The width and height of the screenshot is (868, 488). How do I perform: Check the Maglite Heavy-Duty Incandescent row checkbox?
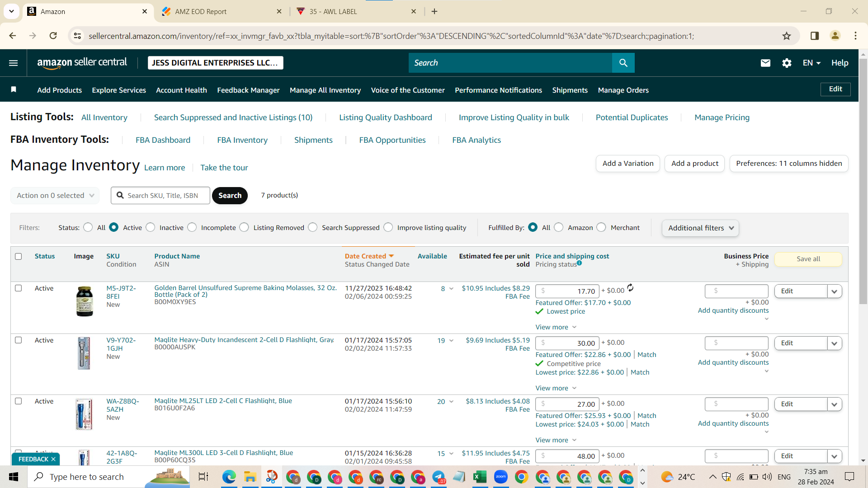click(19, 340)
